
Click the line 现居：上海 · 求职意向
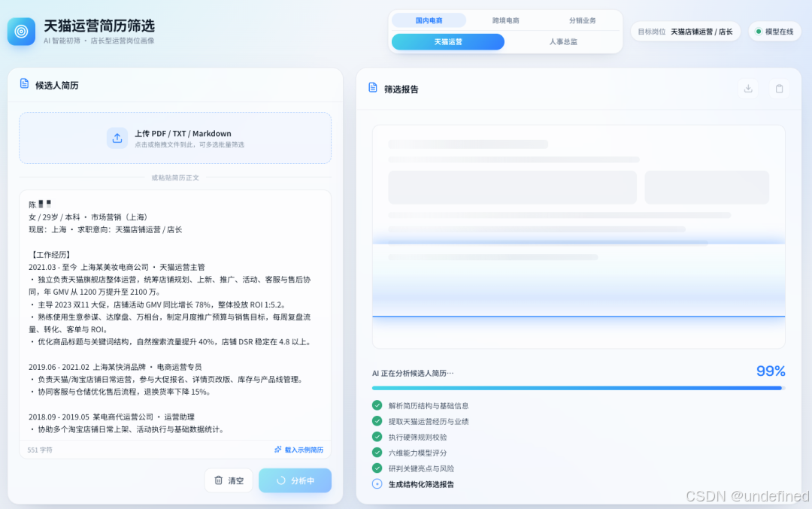pyautogui.click(x=105, y=229)
